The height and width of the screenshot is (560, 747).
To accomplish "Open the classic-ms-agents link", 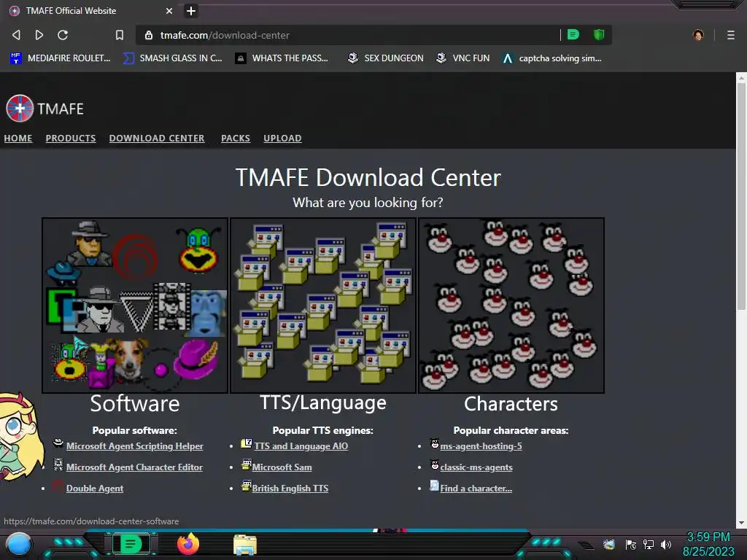I will click(476, 467).
